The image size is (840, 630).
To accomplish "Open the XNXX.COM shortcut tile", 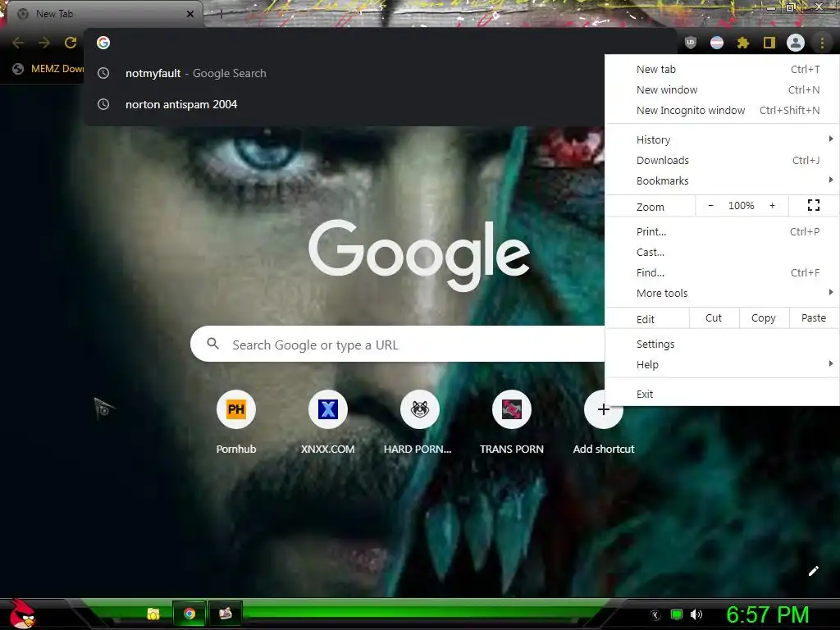I will 328,422.
